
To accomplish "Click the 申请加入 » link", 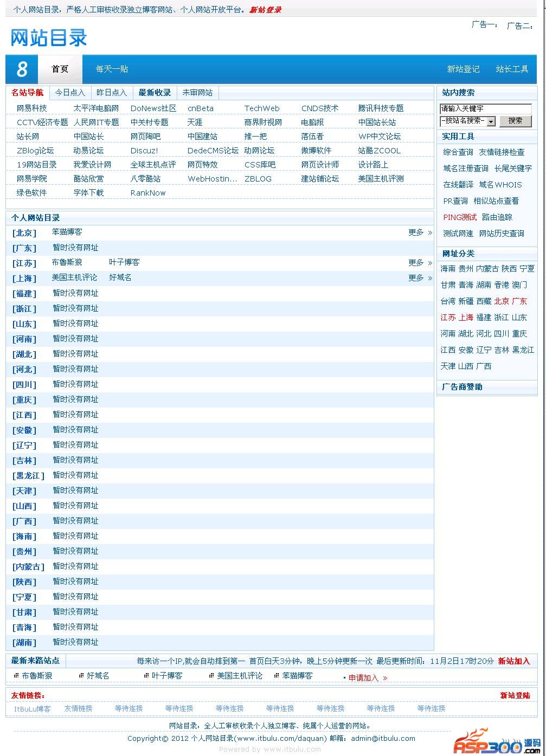I will 368,678.
